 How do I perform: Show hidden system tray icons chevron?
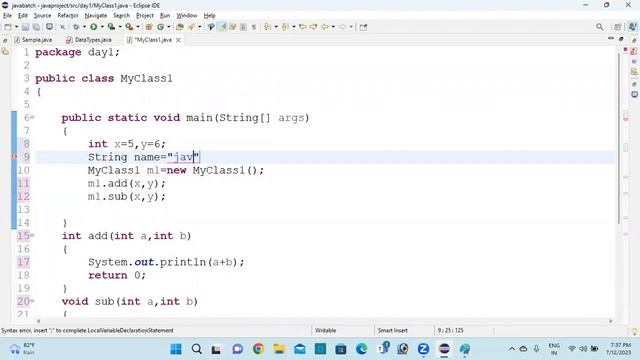coord(512,349)
